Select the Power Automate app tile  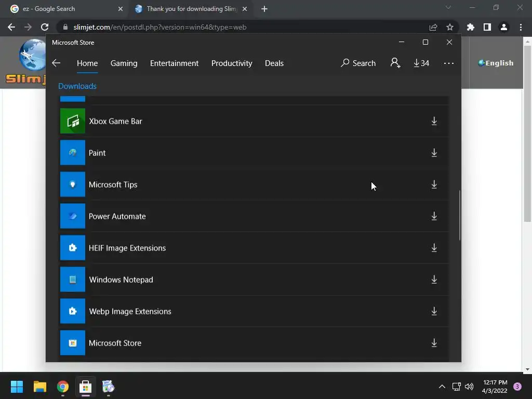tap(73, 216)
